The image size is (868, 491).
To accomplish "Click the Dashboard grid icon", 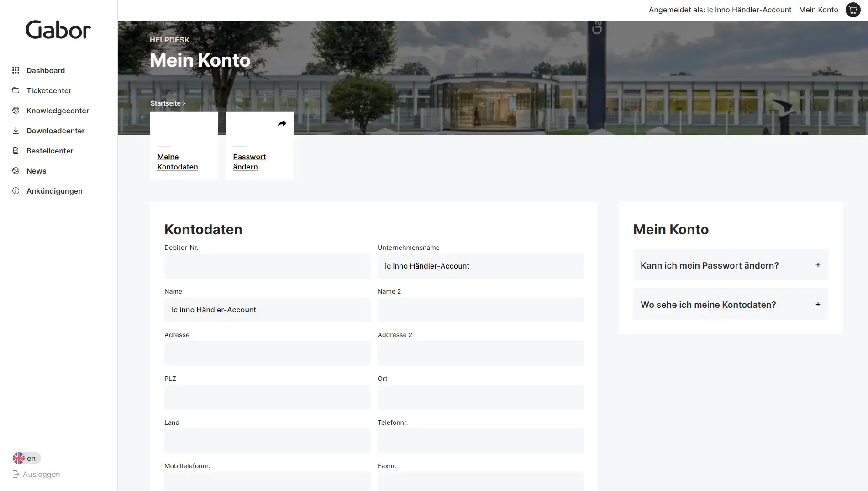I will [16, 70].
